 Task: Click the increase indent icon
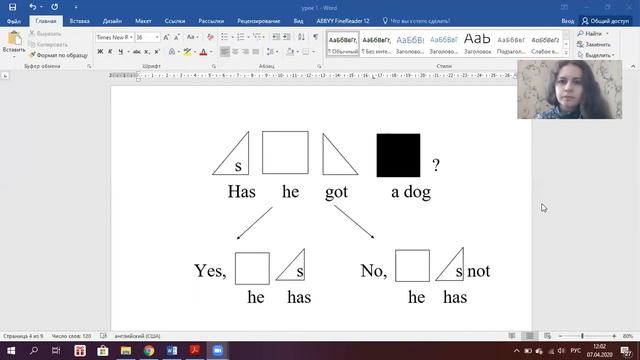click(x=287, y=37)
